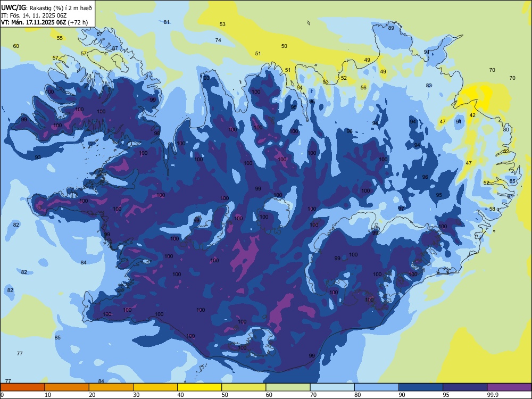532x399 pixels.
Task: Click the dark indigo 95–99.9 legend swatch
Action: pos(465,387)
